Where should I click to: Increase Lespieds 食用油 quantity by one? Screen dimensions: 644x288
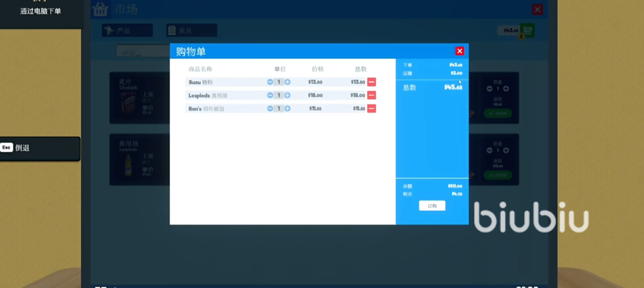coord(287,95)
